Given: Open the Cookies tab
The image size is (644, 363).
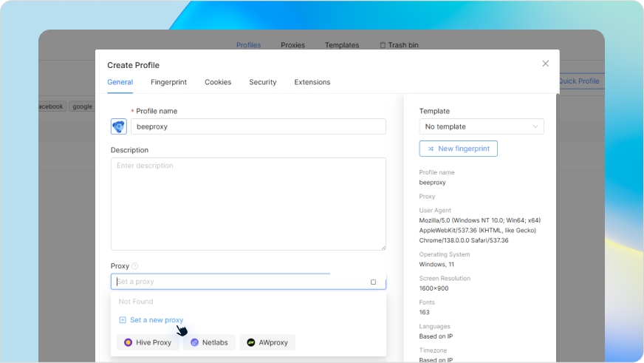Looking at the screenshot, I should [218, 82].
